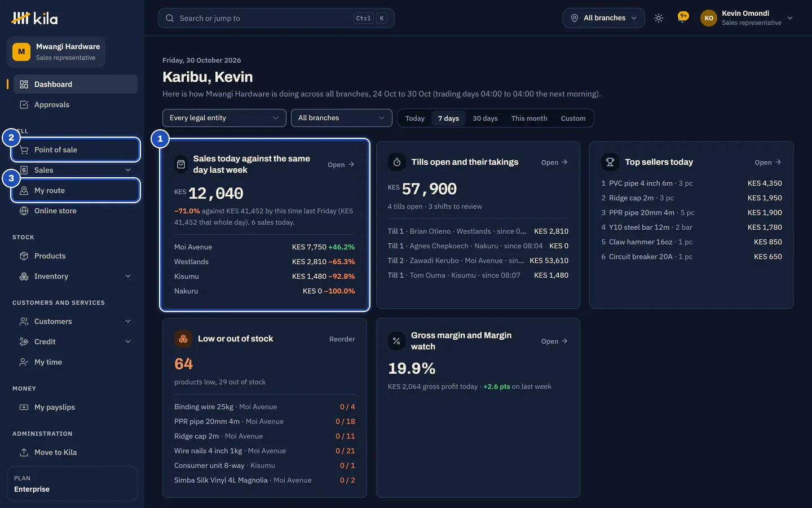Screen dimensions: 812x508
Task: Click the Mwangi Hardware M badge
Action: tap(21, 52)
